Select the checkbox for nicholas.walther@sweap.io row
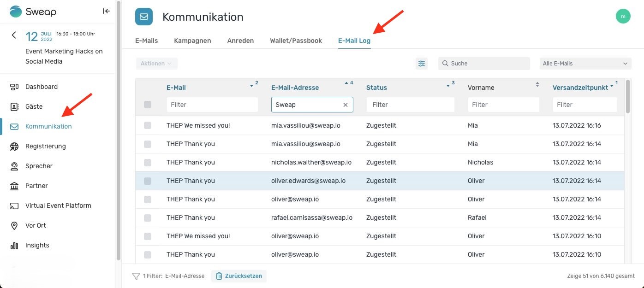The width and height of the screenshot is (644, 288). [x=148, y=163]
